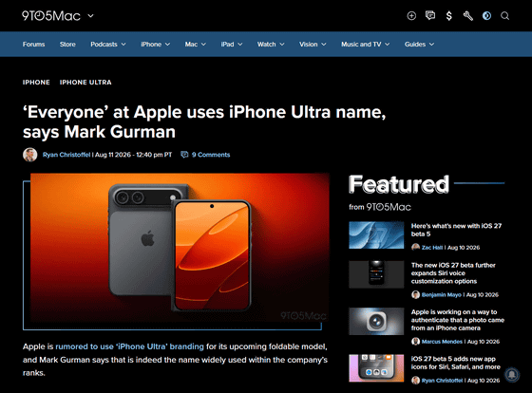Open search with the magnifier icon
The image size is (532, 393).
pos(504,15)
